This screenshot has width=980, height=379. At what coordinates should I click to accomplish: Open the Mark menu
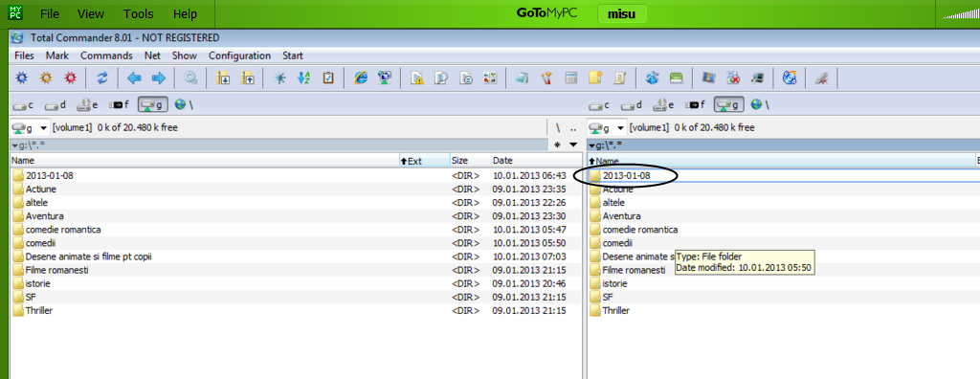56,56
